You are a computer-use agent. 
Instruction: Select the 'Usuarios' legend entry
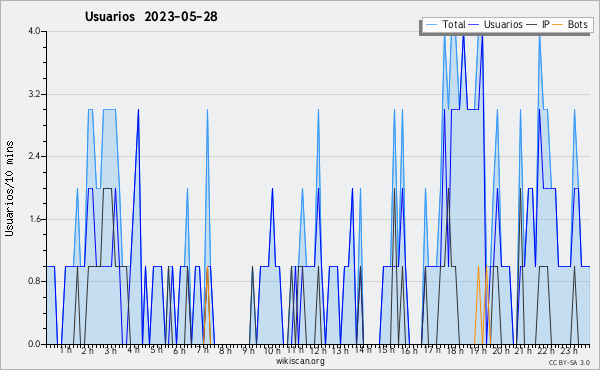coord(503,25)
